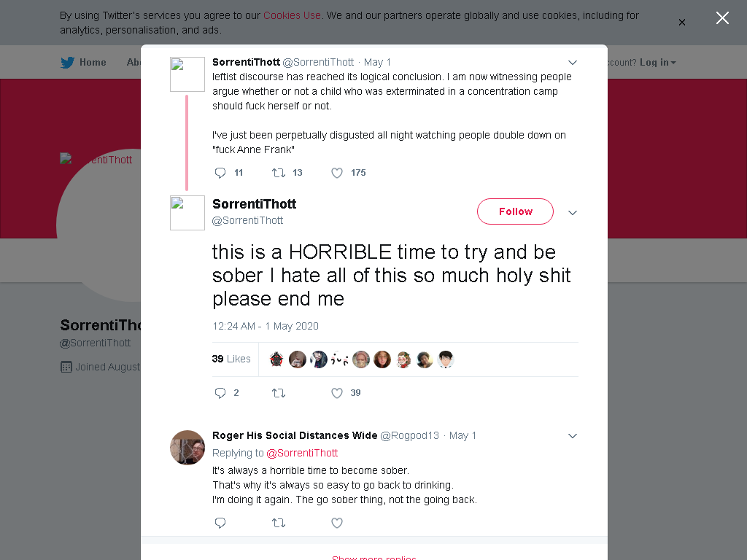747x560 pixels.
Task: Like Roger's reply tweet
Action: pos(337,523)
